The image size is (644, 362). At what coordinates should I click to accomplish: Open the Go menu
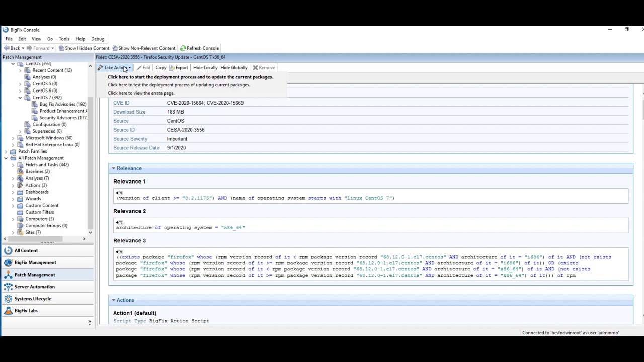click(x=50, y=39)
